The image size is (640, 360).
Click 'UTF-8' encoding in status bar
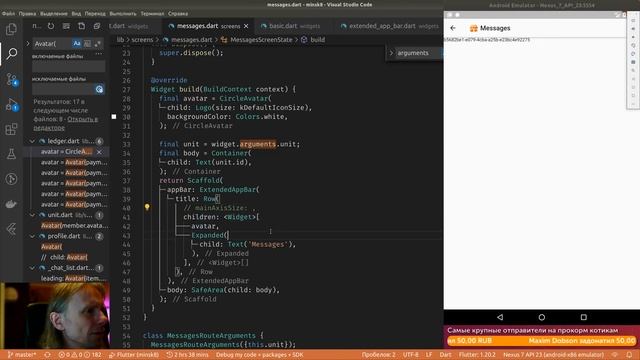pyautogui.click(x=411, y=355)
